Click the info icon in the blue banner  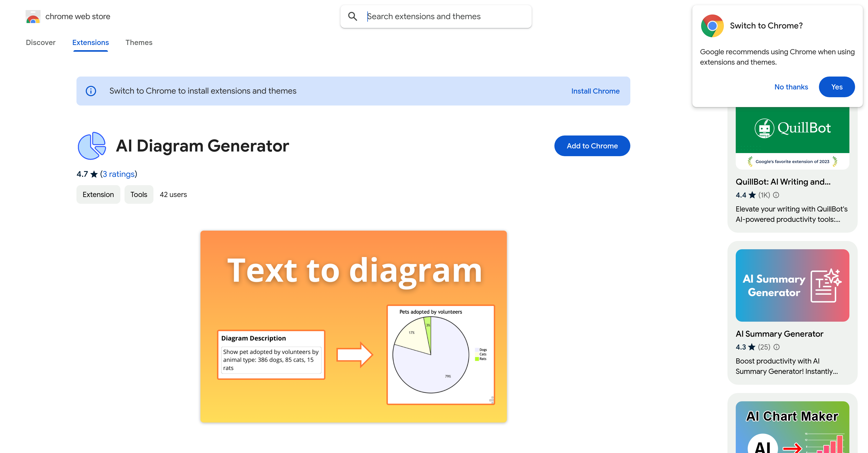pos(91,91)
